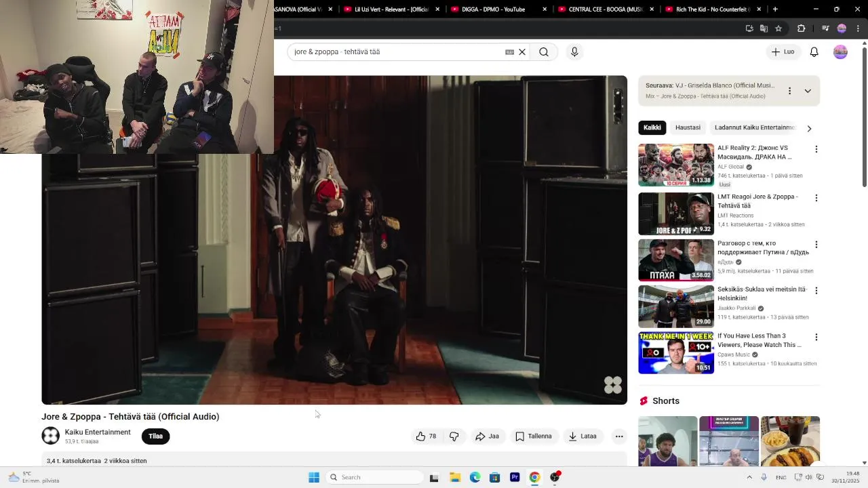Open Microsoft Edge from the taskbar
The height and width of the screenshot is (488, 868).
tap(475, 477)
